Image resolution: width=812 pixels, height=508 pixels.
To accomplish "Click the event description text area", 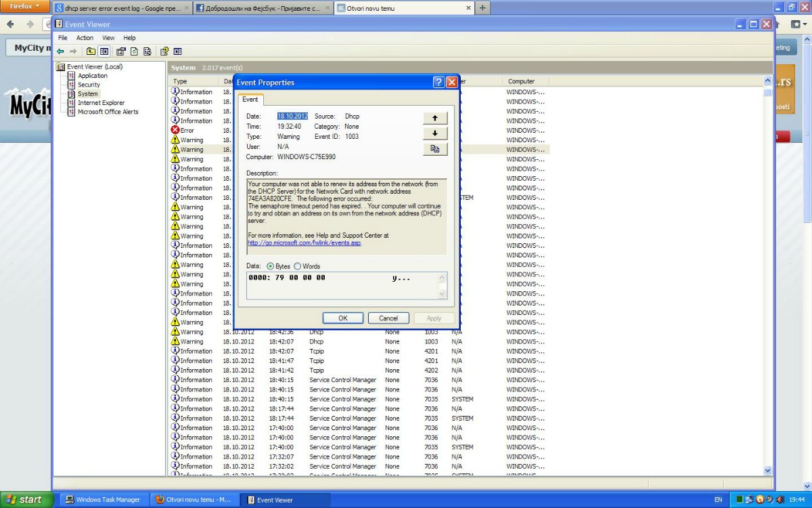I will [346, 217].
